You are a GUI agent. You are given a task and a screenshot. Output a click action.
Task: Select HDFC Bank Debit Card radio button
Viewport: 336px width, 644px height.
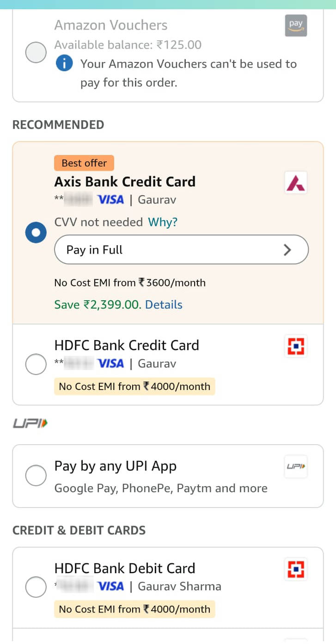point(36,587)
